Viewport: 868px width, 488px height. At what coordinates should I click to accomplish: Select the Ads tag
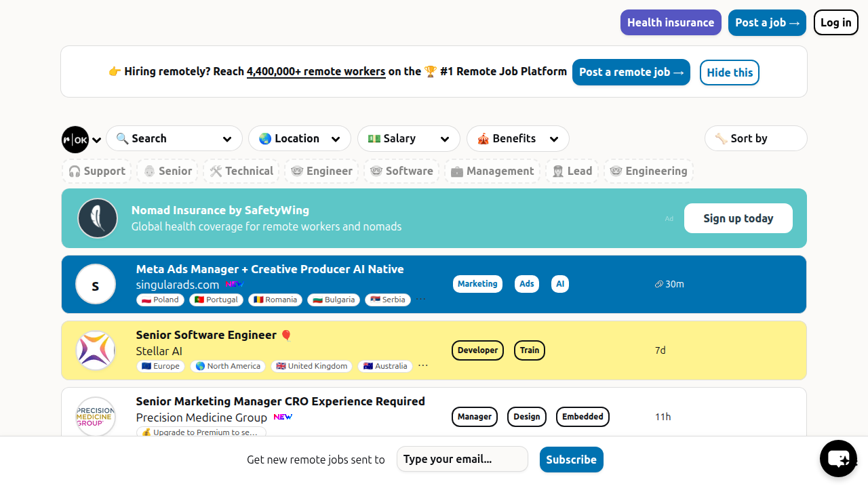point(527,284)
